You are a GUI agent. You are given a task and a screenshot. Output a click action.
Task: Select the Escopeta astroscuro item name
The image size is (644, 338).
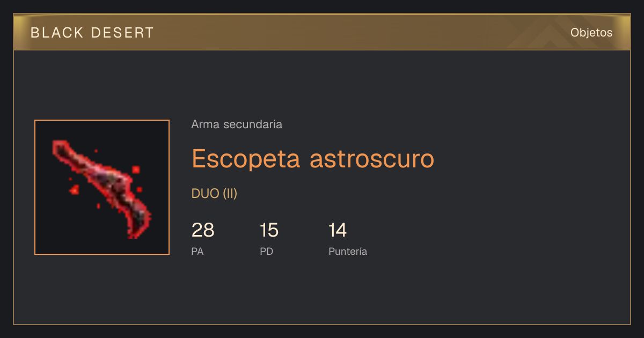click(x=313, y=158)
